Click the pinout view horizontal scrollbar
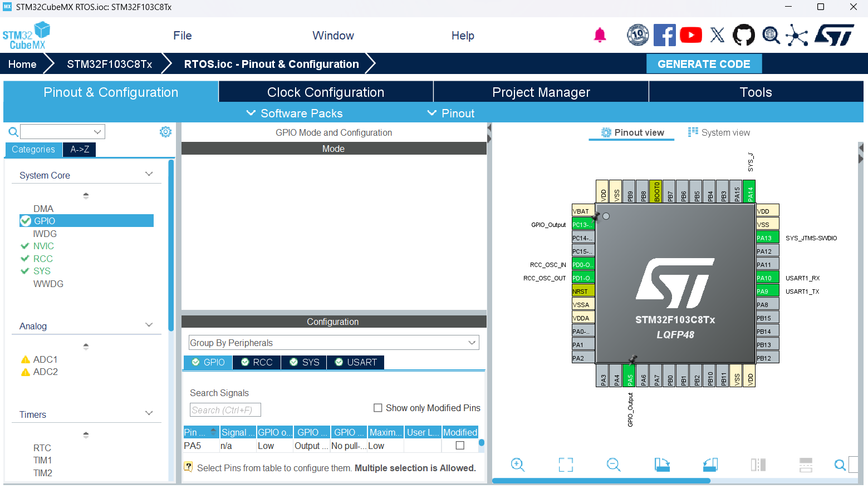Image resolution: width=868 pixels, height=489 pixels. click(601, 481)
